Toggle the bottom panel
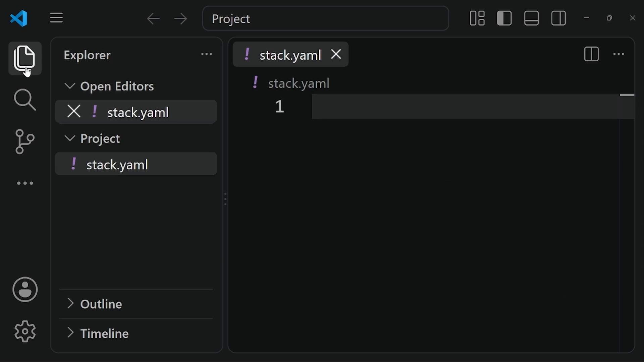 pos(531,18)
